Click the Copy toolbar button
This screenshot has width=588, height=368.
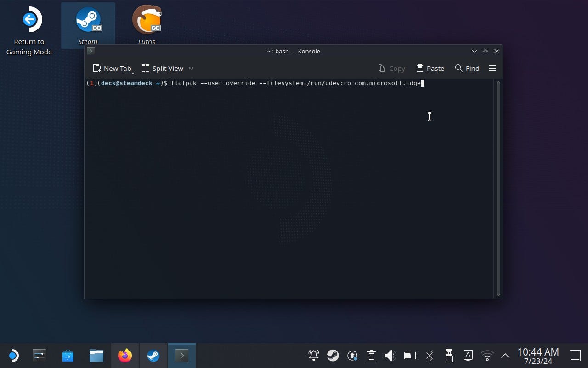[391, 68]
